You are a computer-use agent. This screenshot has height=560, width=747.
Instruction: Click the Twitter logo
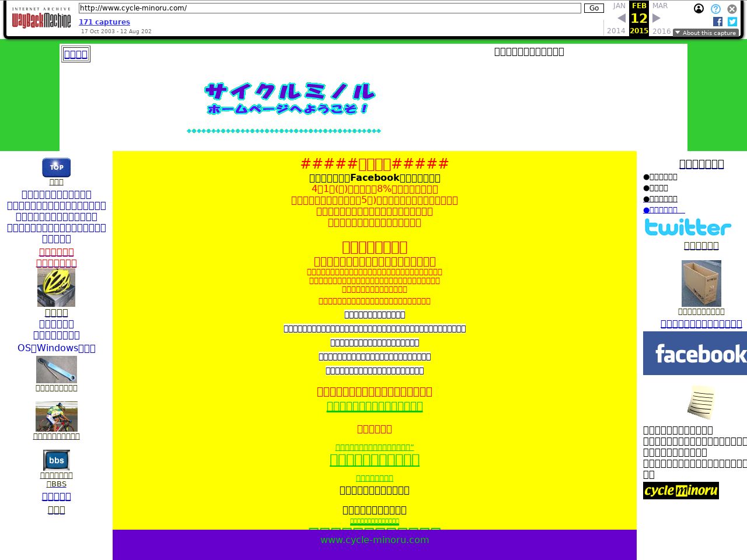(687, 228)
